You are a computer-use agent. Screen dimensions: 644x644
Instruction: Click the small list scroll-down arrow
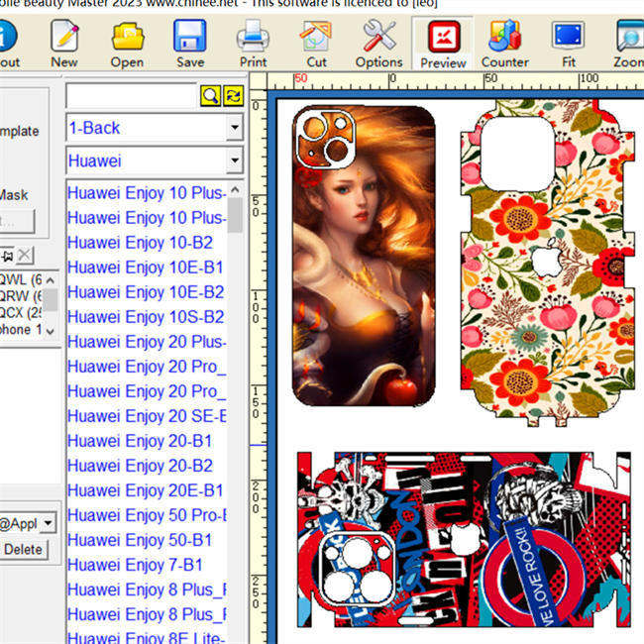pyautogui.click(x=51, y=331)
